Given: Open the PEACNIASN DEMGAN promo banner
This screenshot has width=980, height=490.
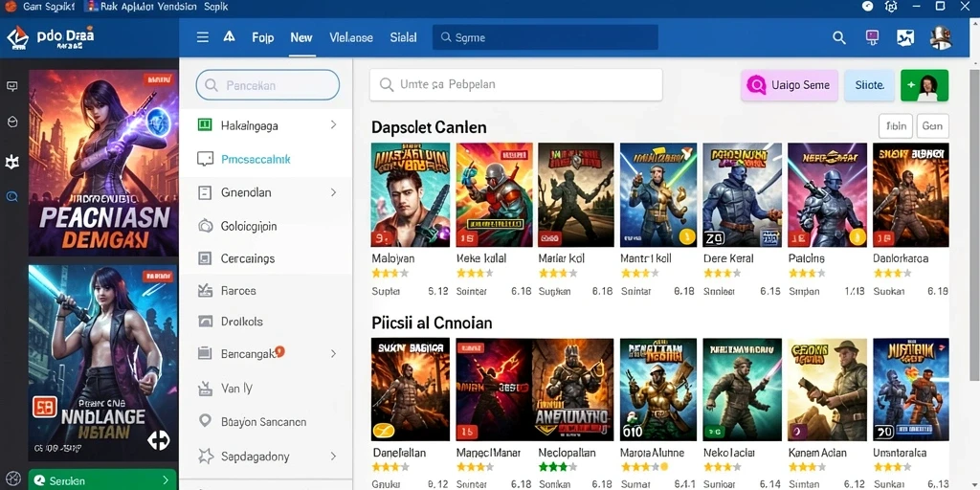Looking at the screenshot, I should [x=103, y=163].
